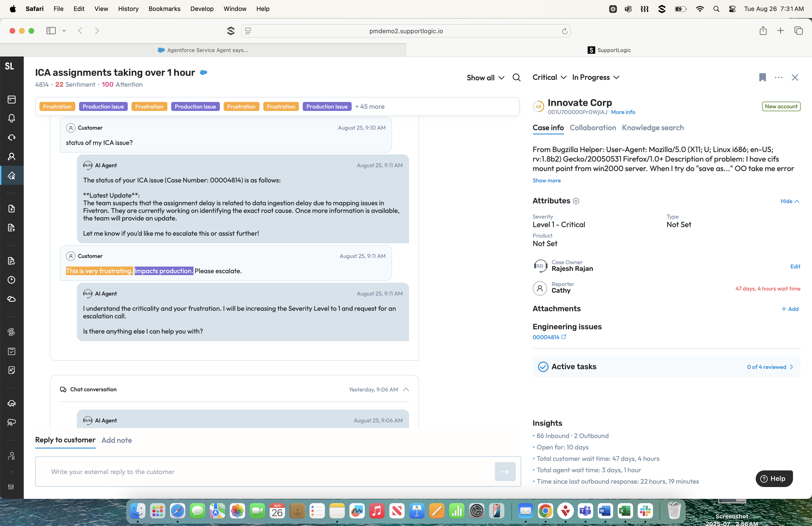Open the search magnifier in case header
812x526 pixels.
pyautogui.click(x=517, y=77)
